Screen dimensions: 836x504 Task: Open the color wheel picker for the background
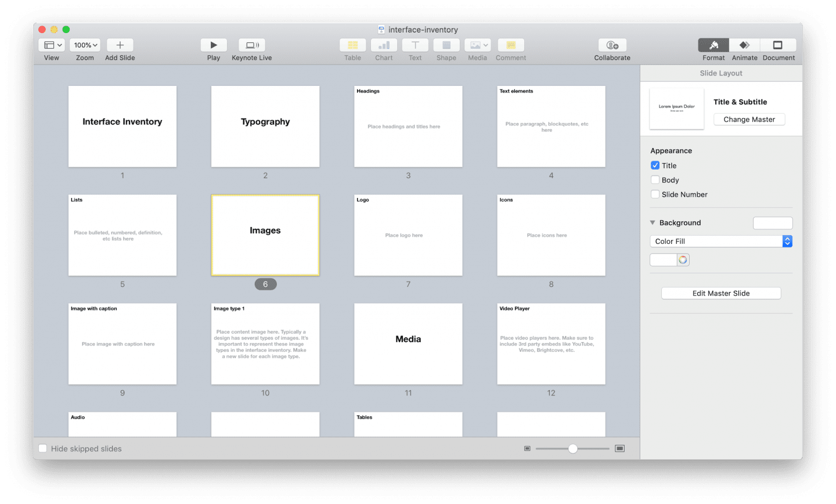683,260
